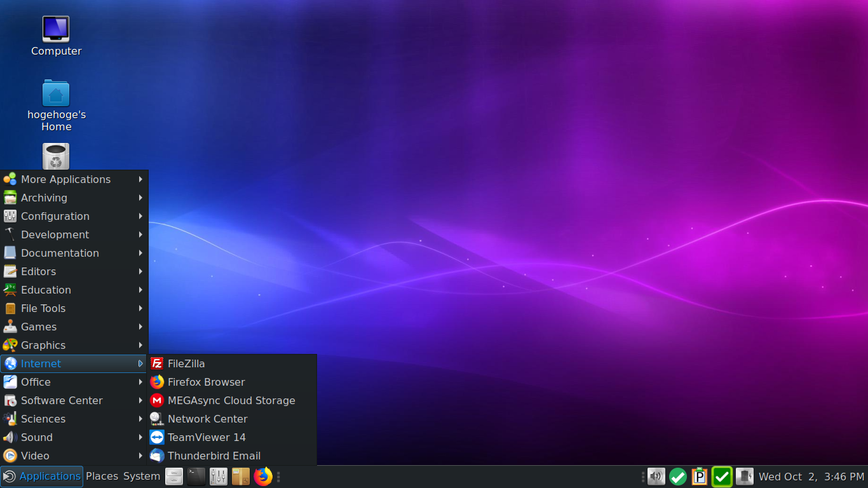Open the Computer desktop icon
Image resolution: width=868 pixels, height=488 pixels.
pyautogui.click(x=56, y=36)
